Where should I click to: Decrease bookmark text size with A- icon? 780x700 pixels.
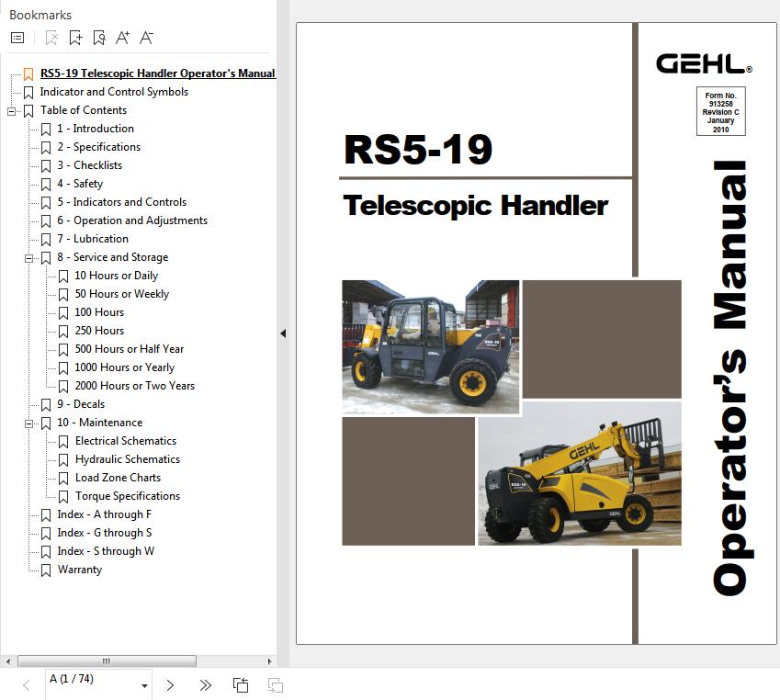[146, 38]
